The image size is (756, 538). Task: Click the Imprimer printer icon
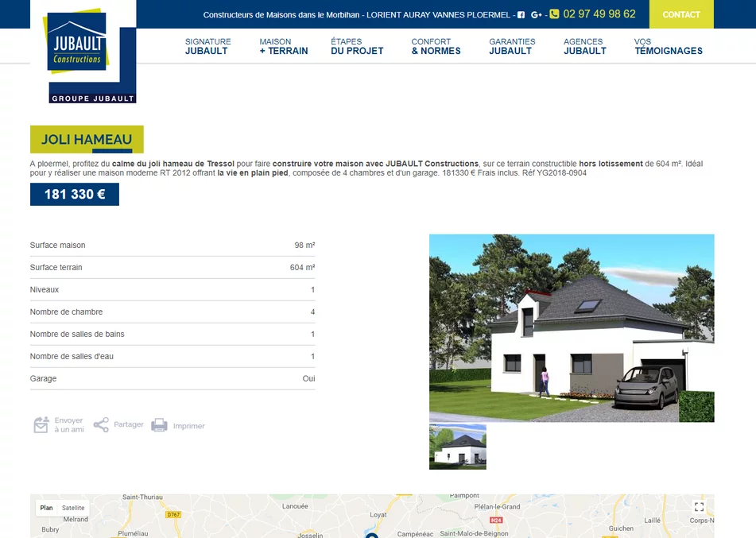159,425
